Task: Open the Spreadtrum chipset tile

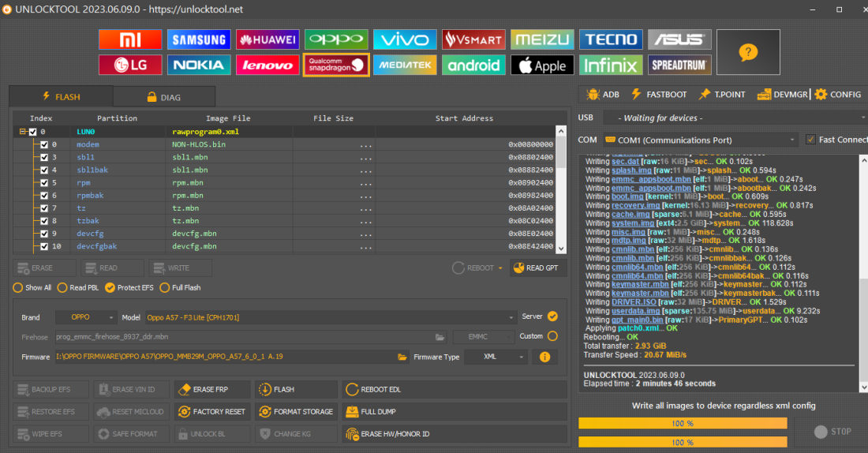Action: point(679,65)
